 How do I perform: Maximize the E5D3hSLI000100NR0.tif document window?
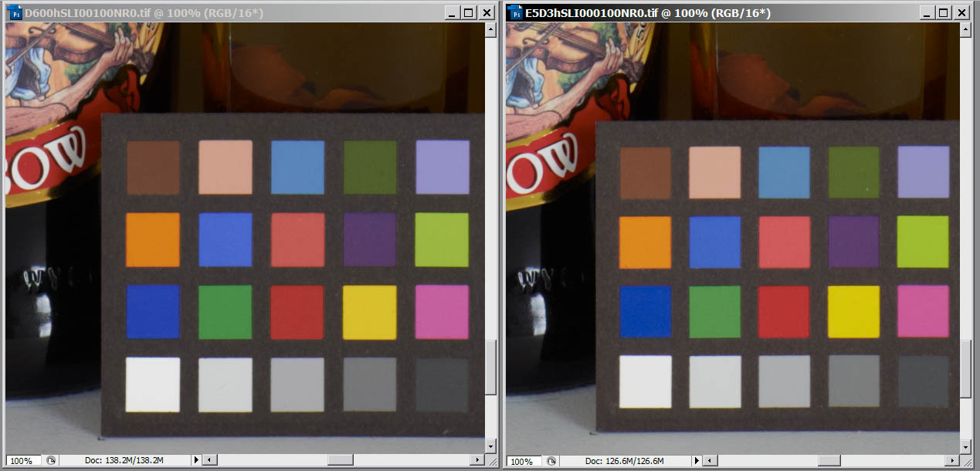944,13
